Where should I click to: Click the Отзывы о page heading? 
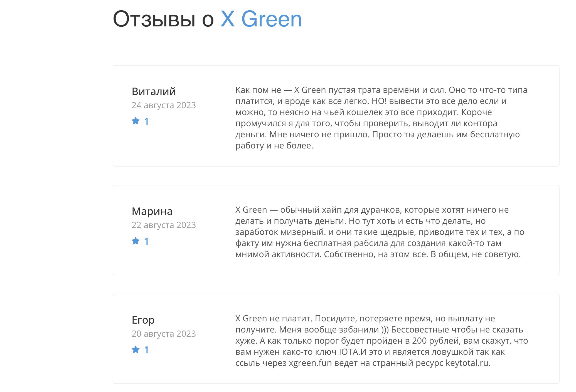163,19
